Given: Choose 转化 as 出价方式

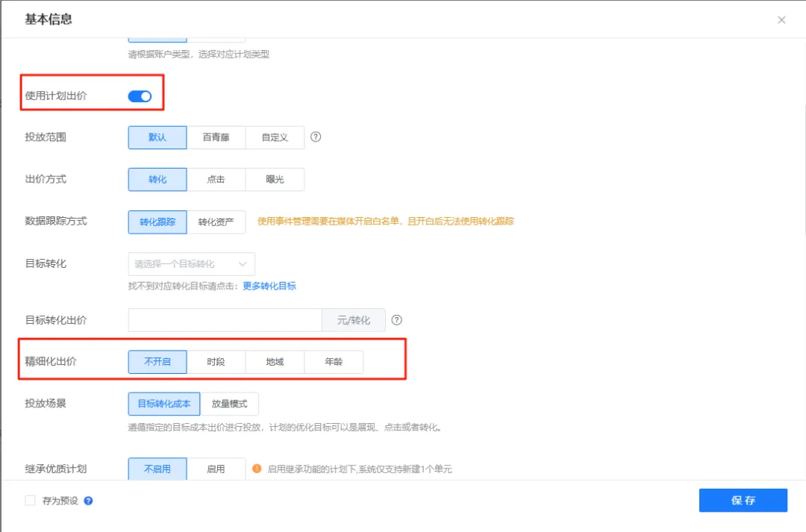Looking at the screenshot, I should click(x=157, y=179).
